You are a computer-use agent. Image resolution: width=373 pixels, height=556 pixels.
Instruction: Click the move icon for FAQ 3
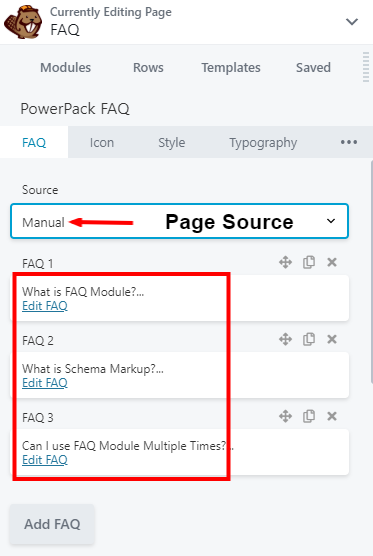coord(285,416)
